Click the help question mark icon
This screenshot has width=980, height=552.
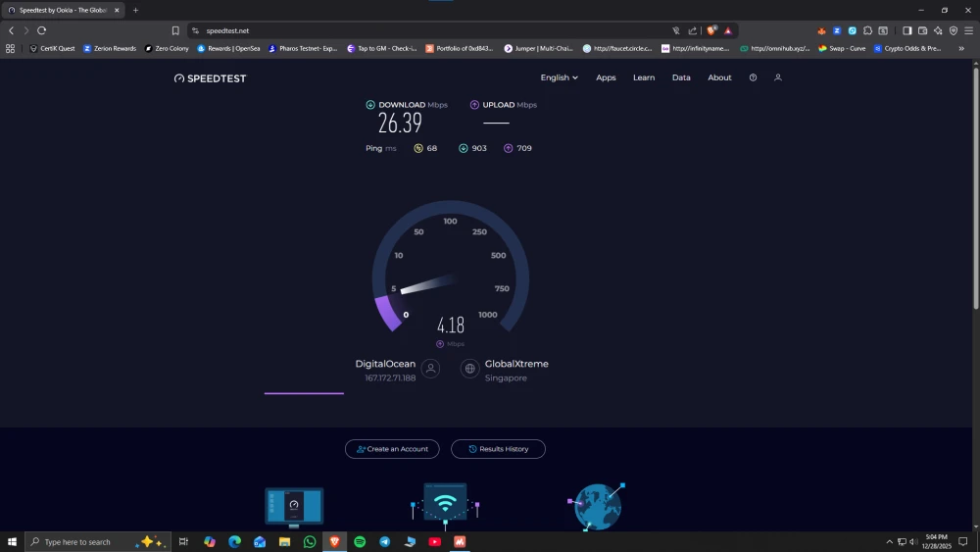click(x=753, y=77)
